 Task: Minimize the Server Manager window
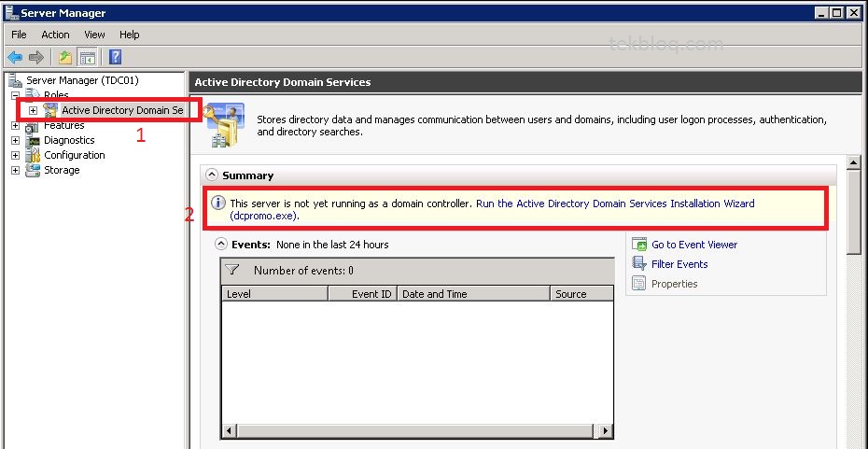pos(821,13)
